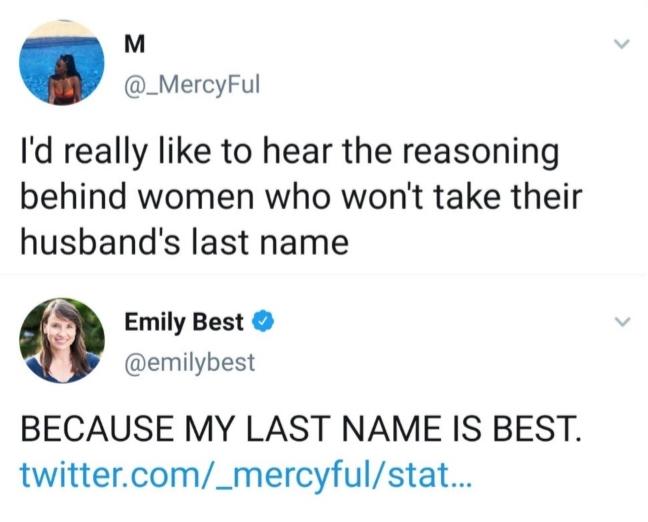Open Emily Best's profile photo
648x522 pixels.
pyautogui.click(x=63, y=339)
